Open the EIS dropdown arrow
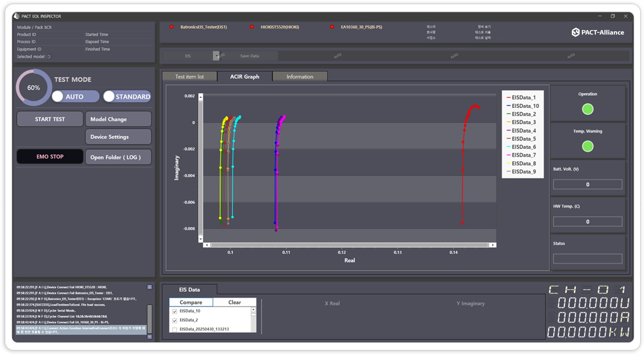The height and width of the screenshot is (355, 644). pyautogui.click(x=216, y=56)
